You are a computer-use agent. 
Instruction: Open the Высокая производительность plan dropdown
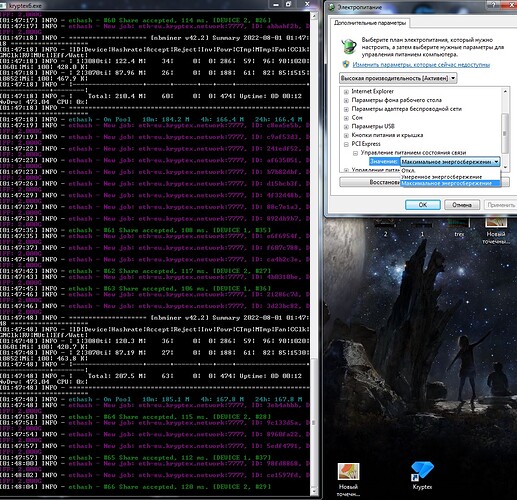[398, 78]
